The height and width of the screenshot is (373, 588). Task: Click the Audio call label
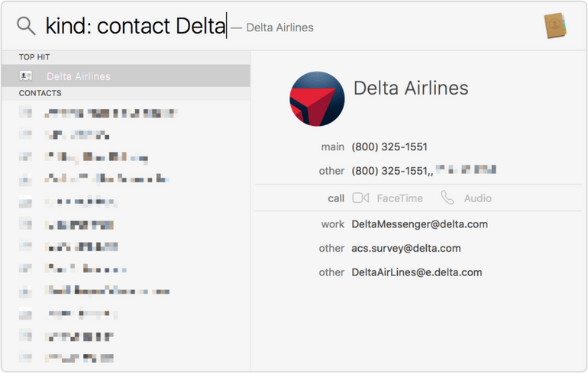(x=478, y=198)
